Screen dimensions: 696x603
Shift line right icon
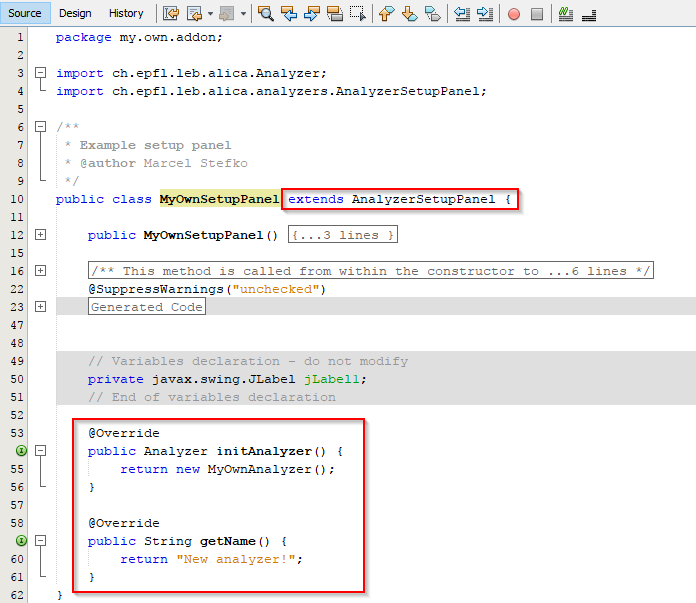pos(485,14)
